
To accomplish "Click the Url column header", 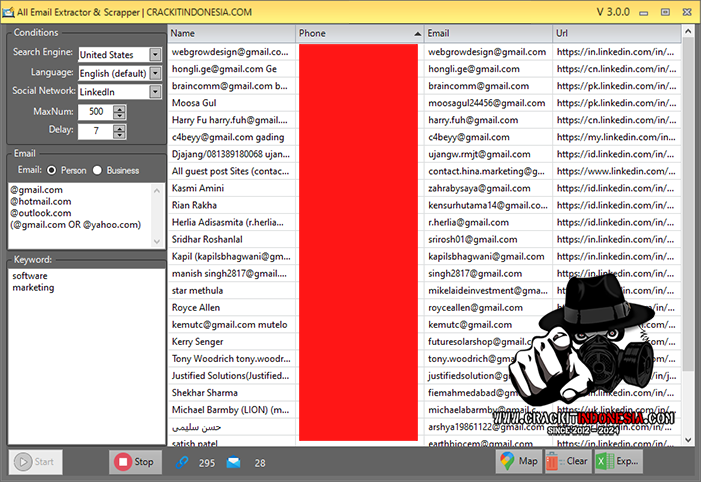I will [615, 33].
